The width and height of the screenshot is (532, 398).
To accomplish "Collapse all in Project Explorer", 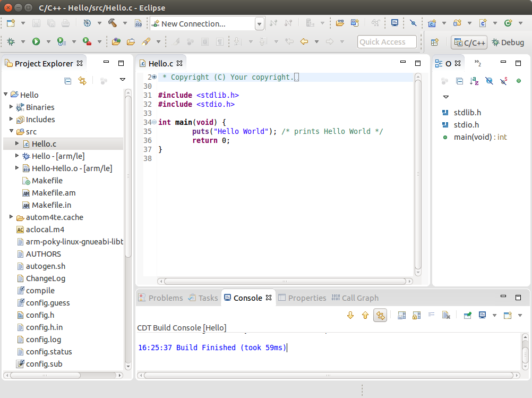I will coord(68,81).
